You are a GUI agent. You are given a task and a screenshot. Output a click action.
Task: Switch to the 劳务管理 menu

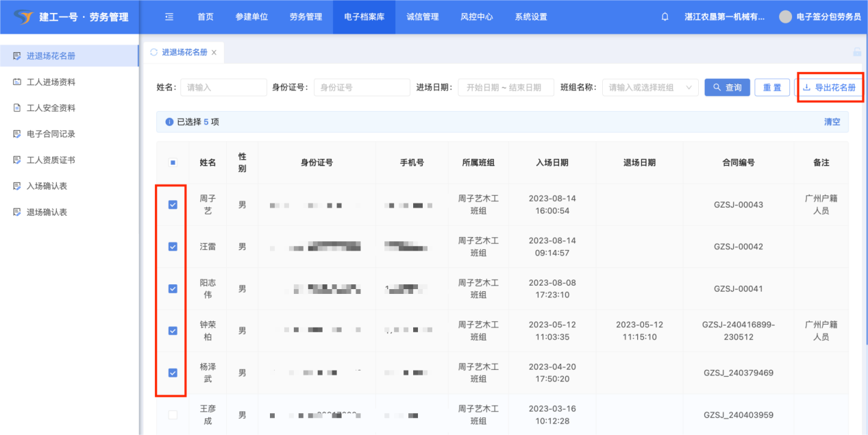tap(306, 17)
